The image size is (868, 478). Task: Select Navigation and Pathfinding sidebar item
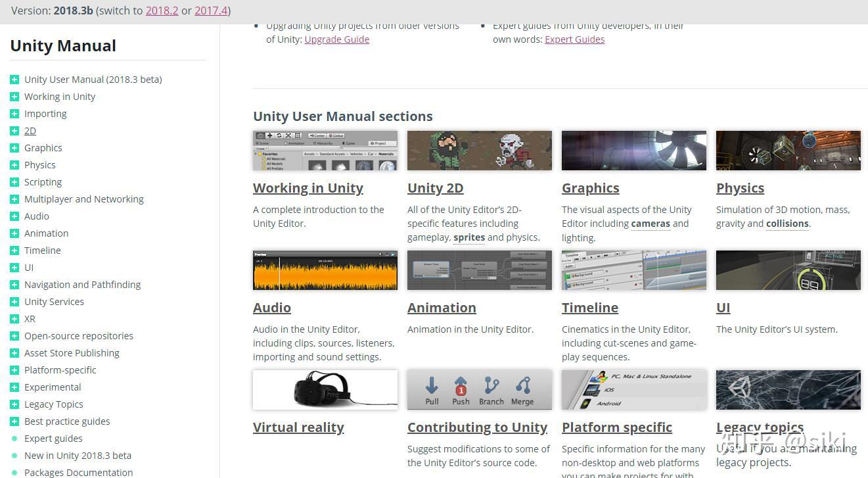pyautogui.click(x=82, y=285)
